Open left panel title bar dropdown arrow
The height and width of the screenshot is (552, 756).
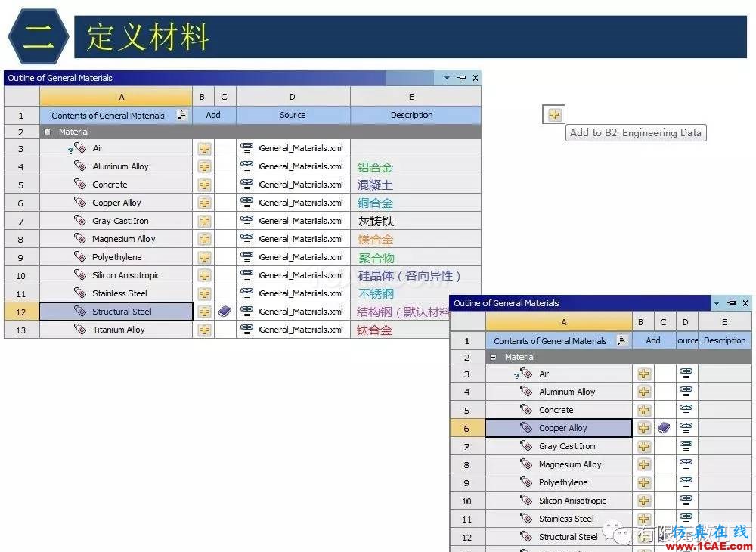click(x=447, y=78)
